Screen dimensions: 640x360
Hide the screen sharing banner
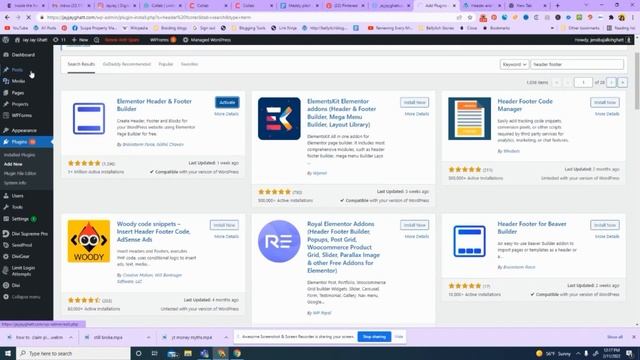click(399, 337)
